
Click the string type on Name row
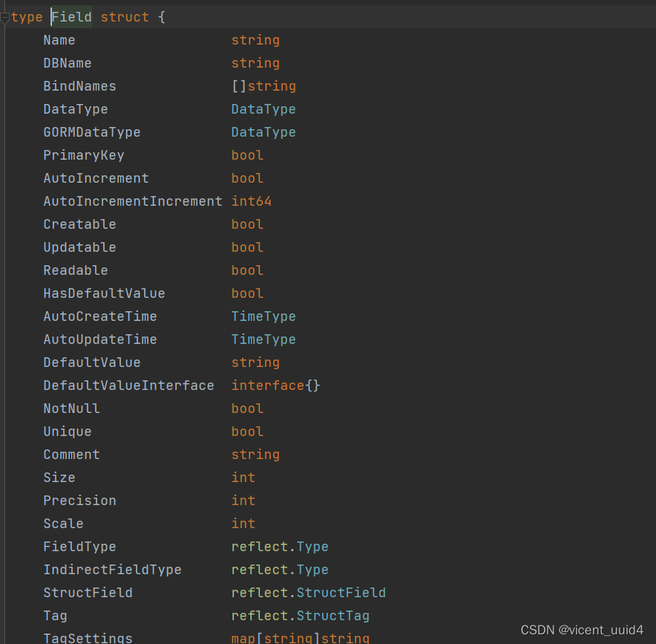pos(256,40)
